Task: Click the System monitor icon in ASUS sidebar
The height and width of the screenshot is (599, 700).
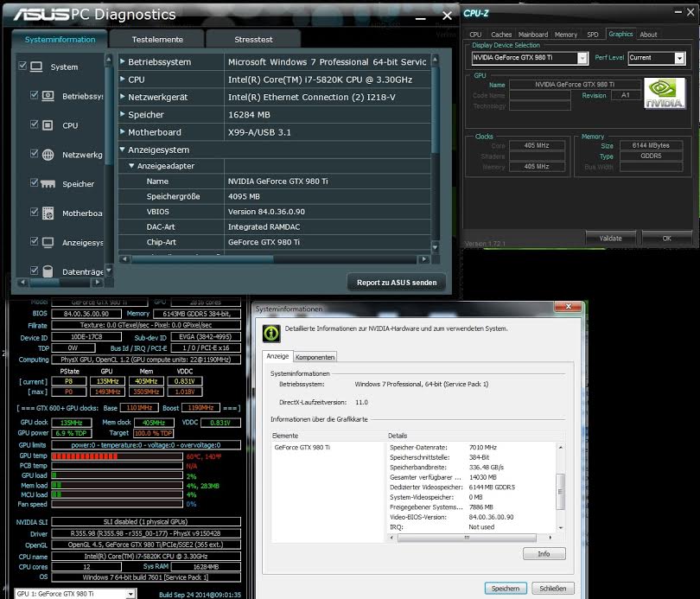Action: (x=36, y=67)
